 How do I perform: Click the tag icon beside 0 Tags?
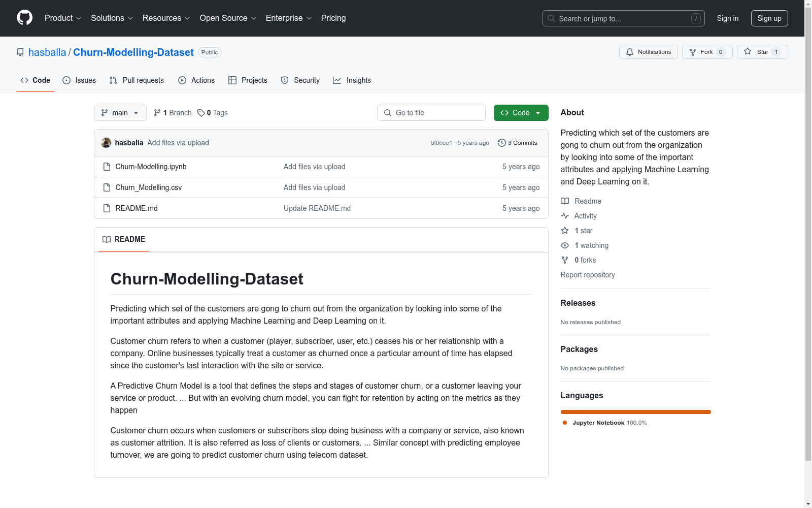(201, 113)
